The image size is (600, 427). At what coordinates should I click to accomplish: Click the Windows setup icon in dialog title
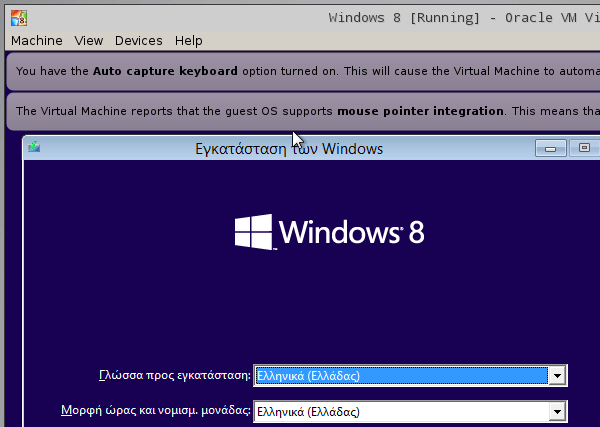pyautogui.click(x=34, y=147)
